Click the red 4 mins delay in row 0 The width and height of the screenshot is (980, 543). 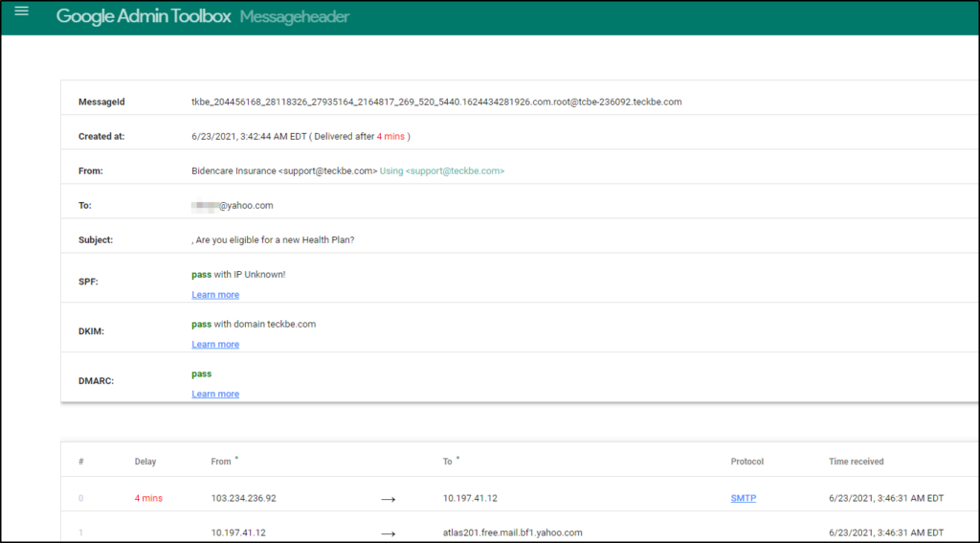point(148,498)
